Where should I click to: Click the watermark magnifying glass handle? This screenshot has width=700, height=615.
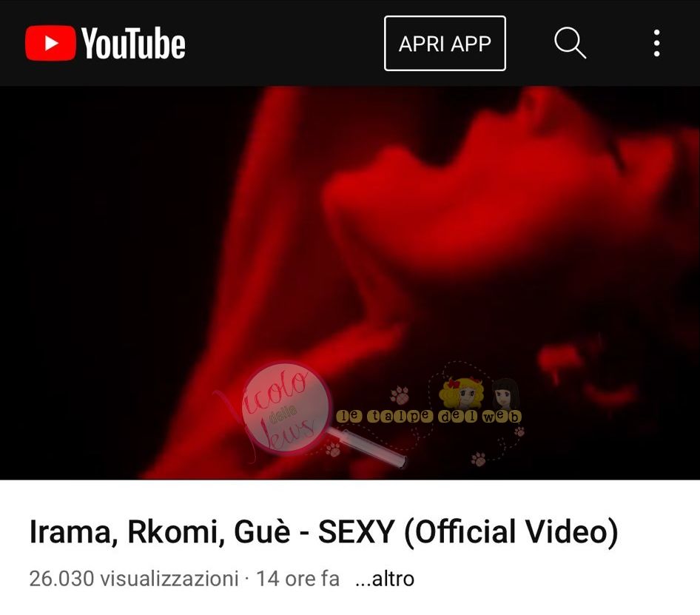click(372, 448)
